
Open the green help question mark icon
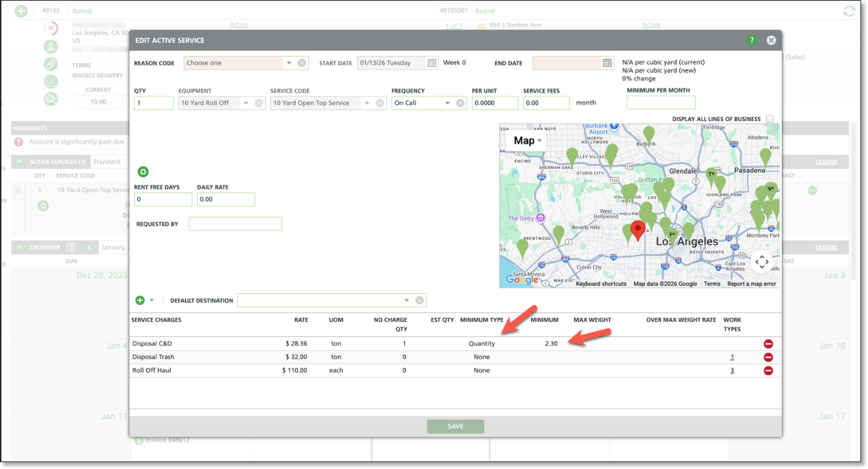click(752, 40)
